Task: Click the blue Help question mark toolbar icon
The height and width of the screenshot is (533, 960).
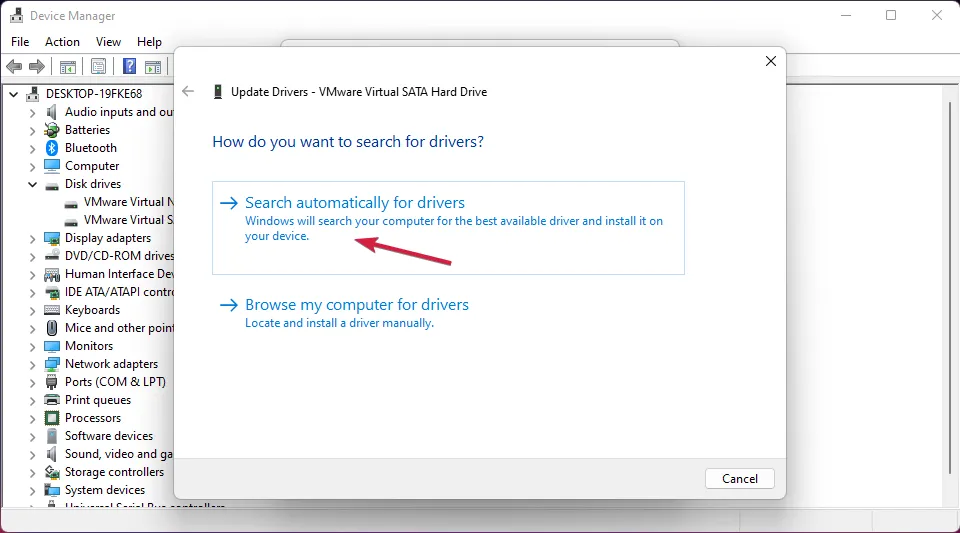Action: pyautogui.click(x=129, y=67)
